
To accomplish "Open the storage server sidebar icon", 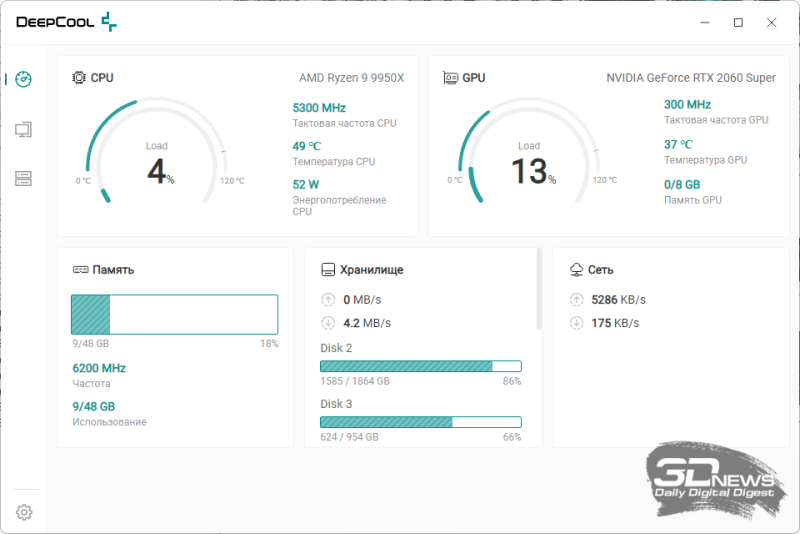I will point(23,179).
